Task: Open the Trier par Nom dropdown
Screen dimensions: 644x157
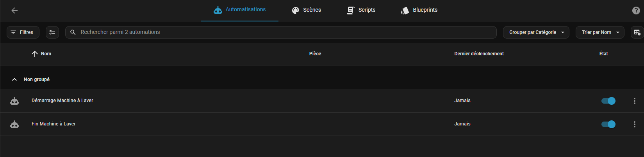Action: coord(600,32)
